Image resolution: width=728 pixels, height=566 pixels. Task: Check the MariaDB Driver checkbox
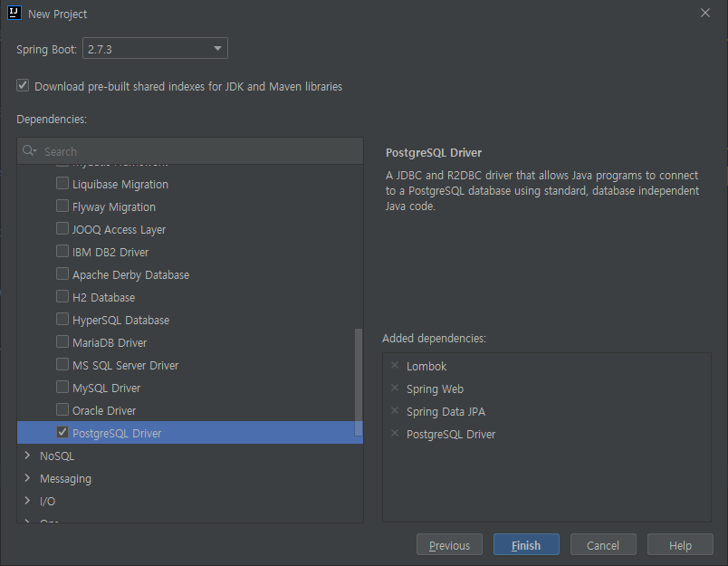[x=62, y=341]
